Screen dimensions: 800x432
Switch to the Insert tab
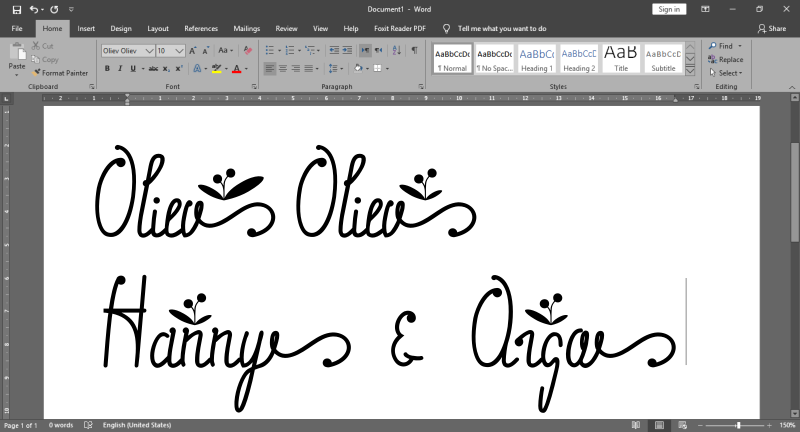pos(86,29)
